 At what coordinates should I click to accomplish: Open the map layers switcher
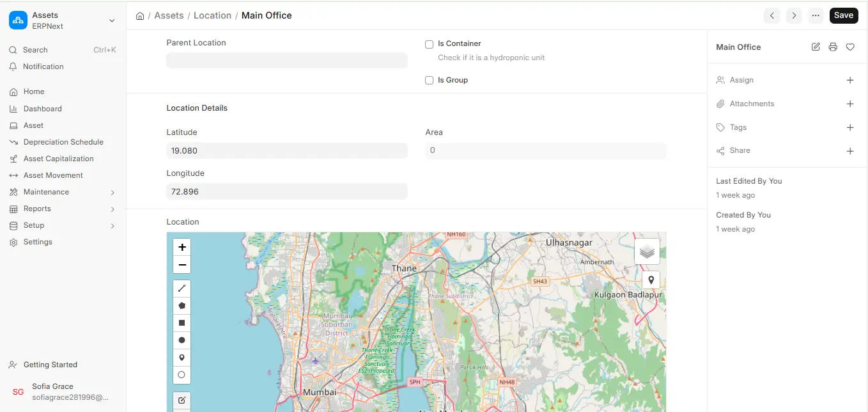647,251
